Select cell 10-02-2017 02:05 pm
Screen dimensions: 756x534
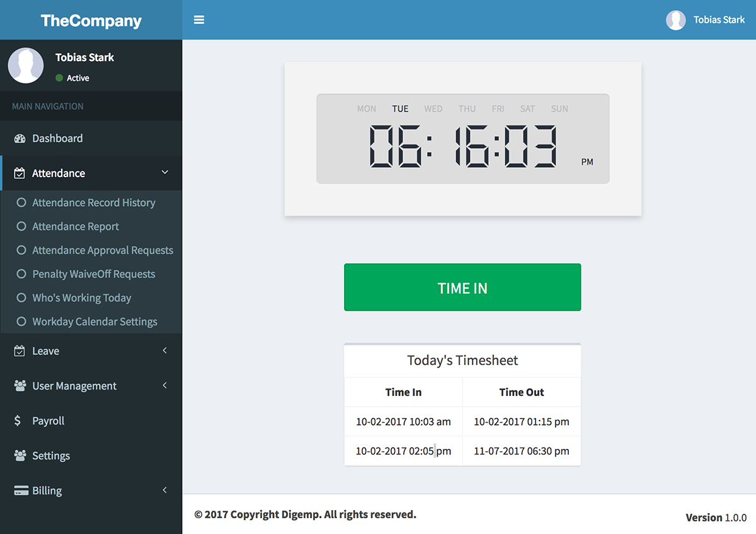403,451
